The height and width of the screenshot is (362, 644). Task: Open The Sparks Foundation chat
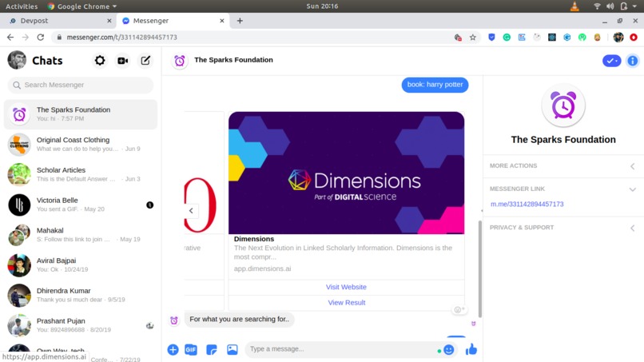pos(81,114)
